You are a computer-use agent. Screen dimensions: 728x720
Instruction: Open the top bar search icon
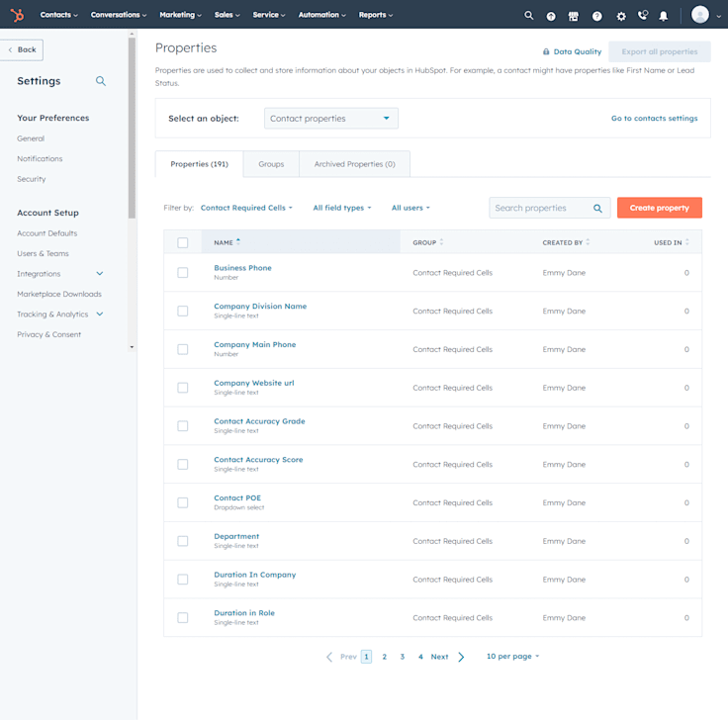pyautogui.click(x=528, y=15)
